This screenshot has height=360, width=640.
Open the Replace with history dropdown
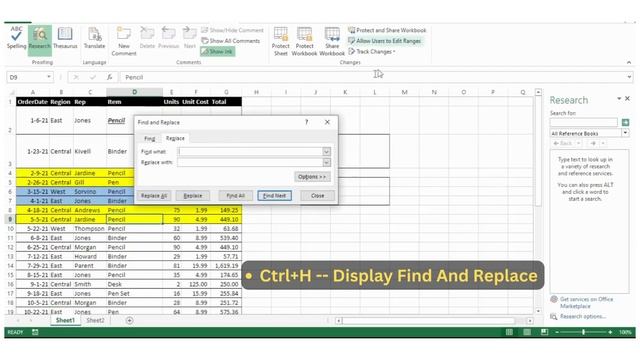(327, 162)
